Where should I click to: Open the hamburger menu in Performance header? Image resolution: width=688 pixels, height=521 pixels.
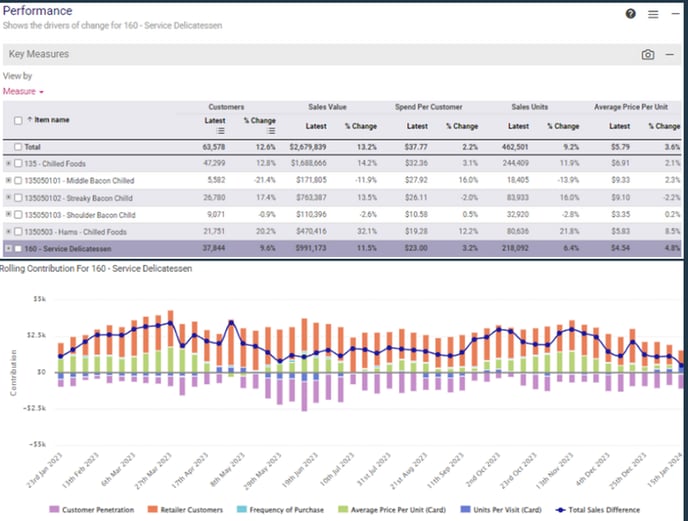(x=653, y=14)
